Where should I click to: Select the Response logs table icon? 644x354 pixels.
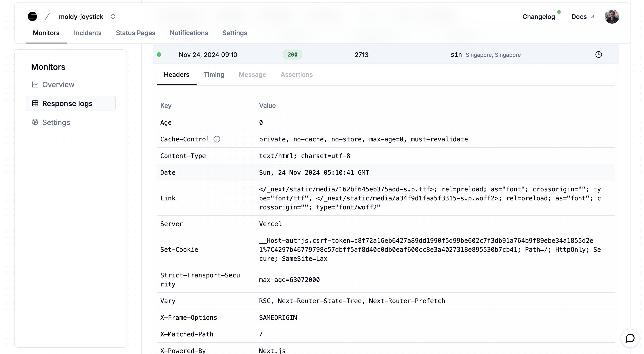point(35,103)
